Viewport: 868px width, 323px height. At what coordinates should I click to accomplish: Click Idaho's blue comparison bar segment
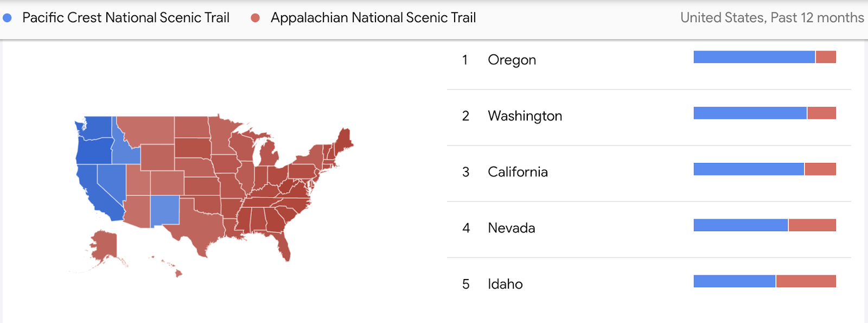(x=735, y=281)
